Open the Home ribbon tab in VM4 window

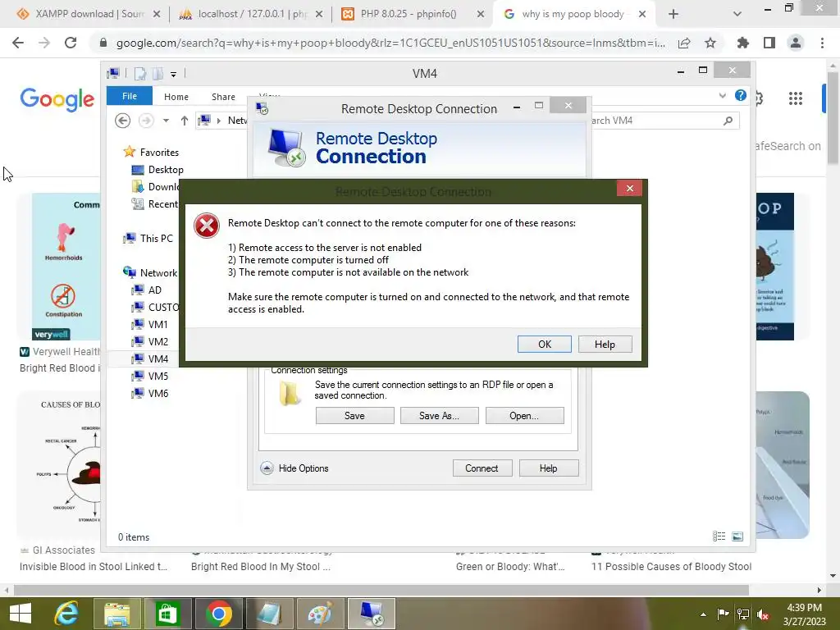click(176, 97)
